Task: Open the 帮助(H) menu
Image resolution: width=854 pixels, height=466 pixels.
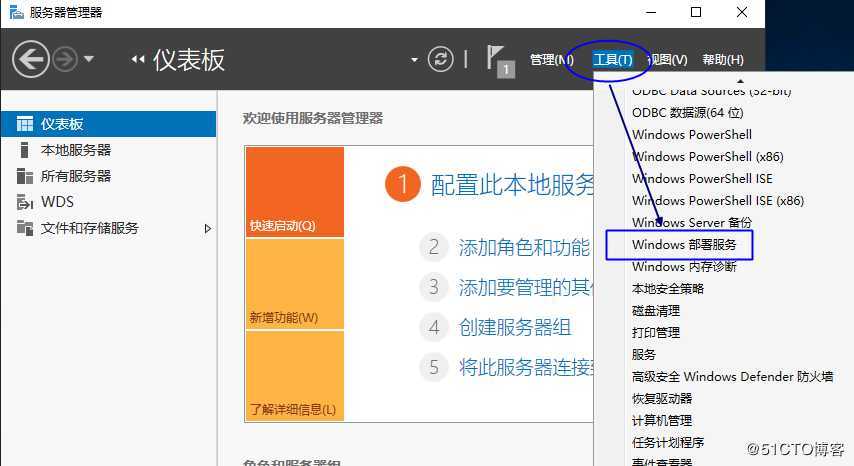Action: tap(723, 60)
